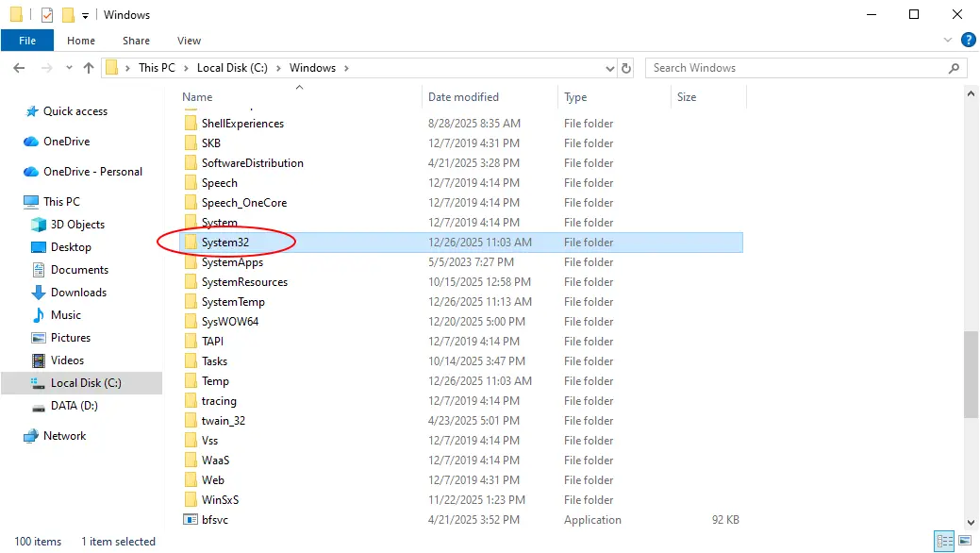Click the Refresh button in address bar
The image size is (980, 553).
click(626, 68)
